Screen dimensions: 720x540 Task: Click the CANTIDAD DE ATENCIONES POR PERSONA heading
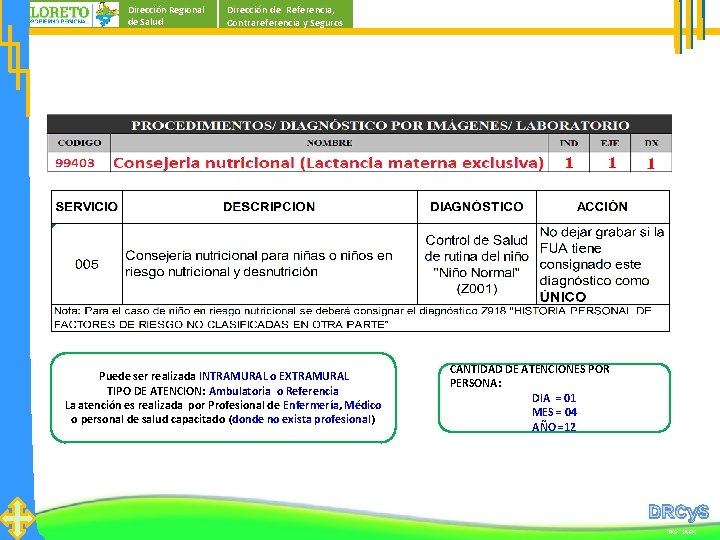[529, 376]
